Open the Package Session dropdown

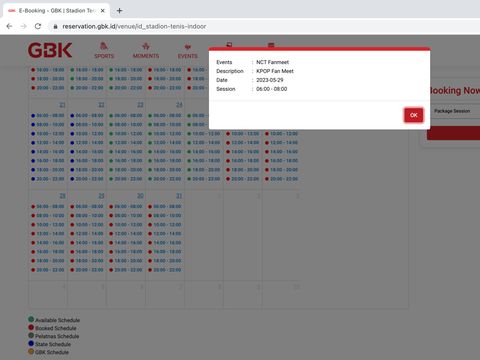454,111
